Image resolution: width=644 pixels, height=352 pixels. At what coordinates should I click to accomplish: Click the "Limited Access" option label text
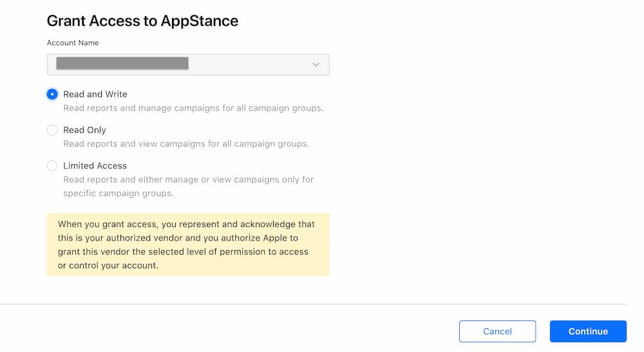coord(95,166)
